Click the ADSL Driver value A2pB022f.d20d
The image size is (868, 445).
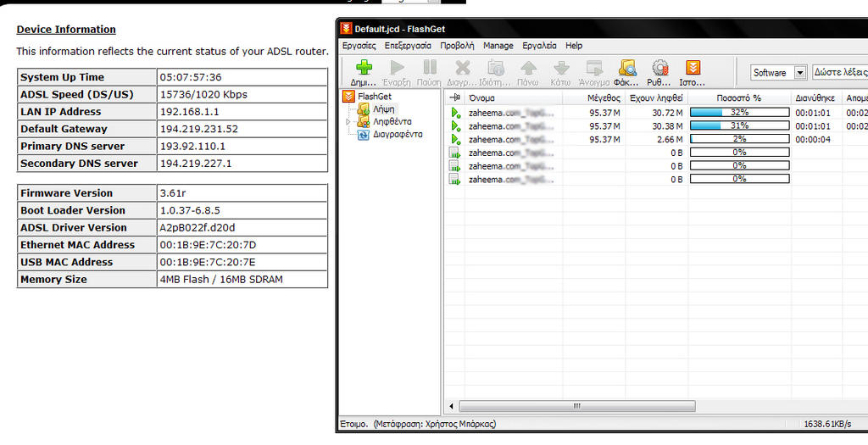tap(196, 227)
